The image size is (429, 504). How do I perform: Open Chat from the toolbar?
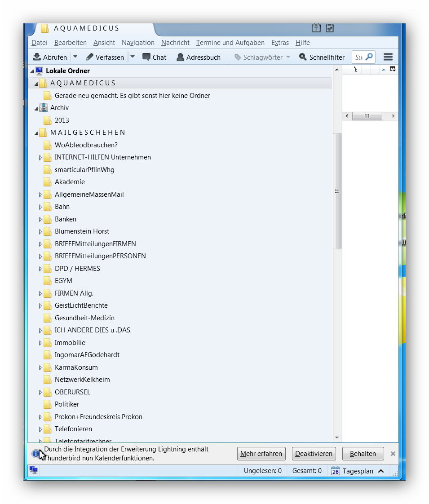(154, 57)
